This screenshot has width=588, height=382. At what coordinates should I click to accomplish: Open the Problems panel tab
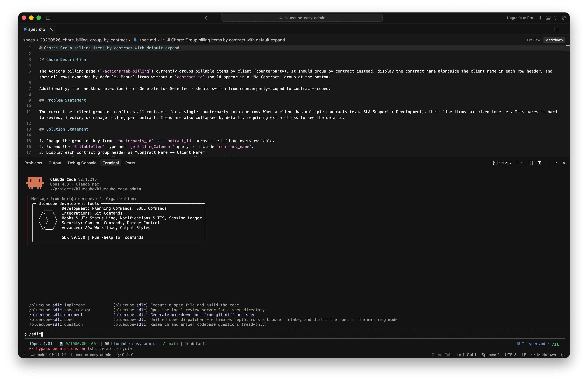point(33,163)
